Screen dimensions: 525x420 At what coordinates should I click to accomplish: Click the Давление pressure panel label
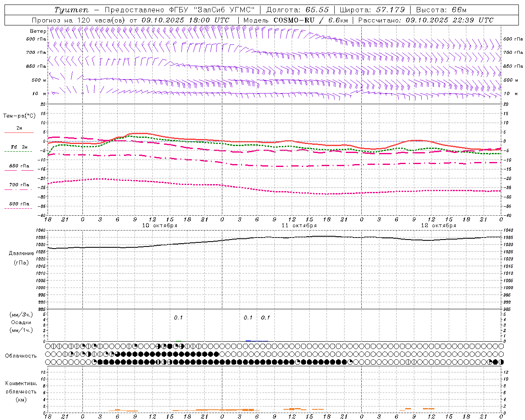pyautogui.click(x=21, y=253)
